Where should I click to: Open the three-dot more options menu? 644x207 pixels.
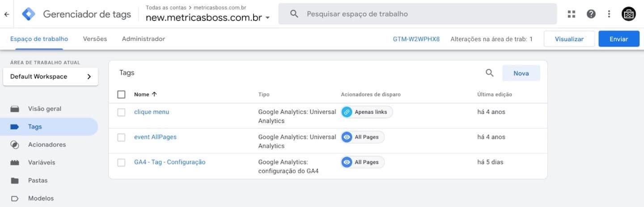point(609,14)
